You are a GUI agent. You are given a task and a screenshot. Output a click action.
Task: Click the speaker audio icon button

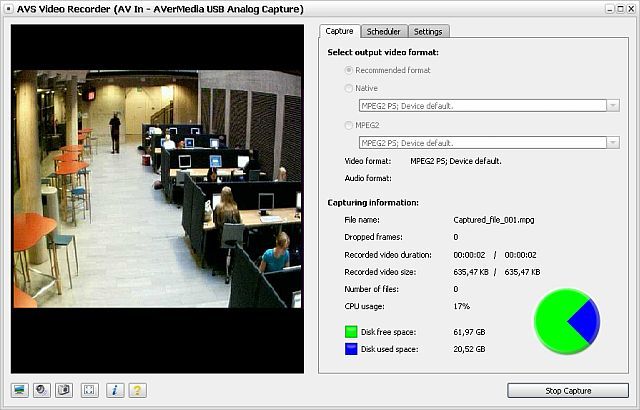[x=41, y=390]
